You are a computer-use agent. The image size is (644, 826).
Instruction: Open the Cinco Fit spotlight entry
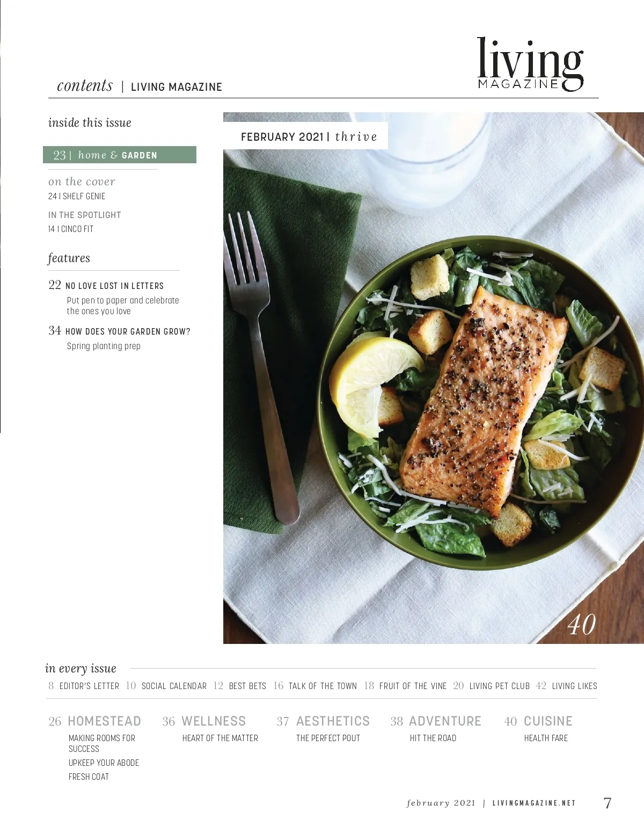[71, 229]
